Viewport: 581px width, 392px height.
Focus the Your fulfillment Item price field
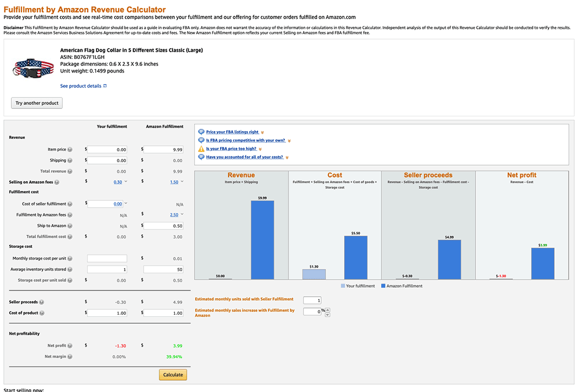[x=107, y=150]
